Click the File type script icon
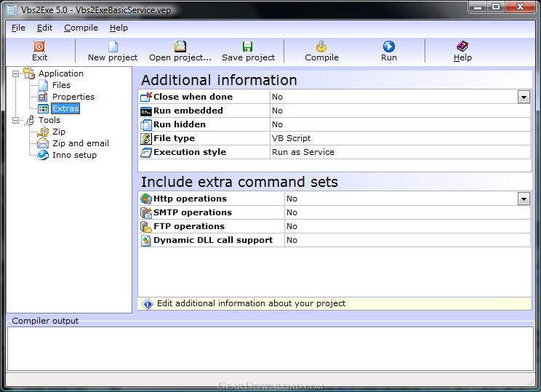Screen dimensions: 541x392 (x=146, y=138)
